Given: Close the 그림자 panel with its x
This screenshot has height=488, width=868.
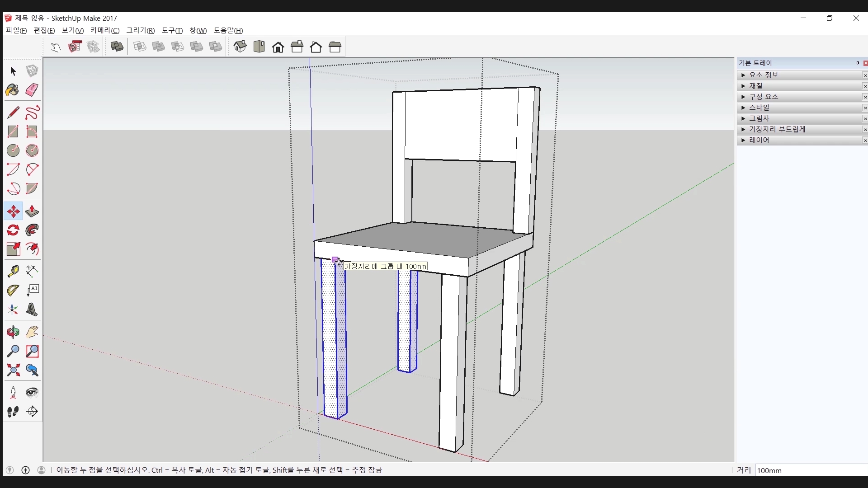Looking at the screenshot, I should pyautogui.click(x=865, y=118).
